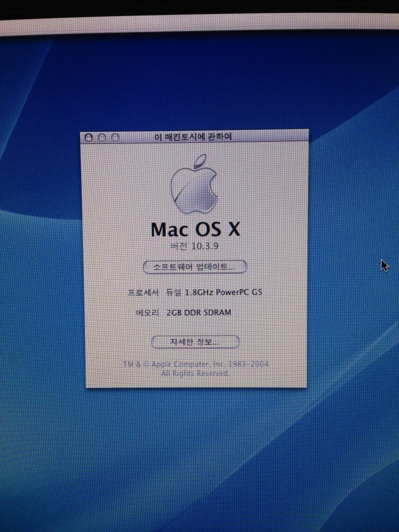This screenshot has height=532, width=399.
Task: Click the large Apple logo image
Action: coord(194,186)
